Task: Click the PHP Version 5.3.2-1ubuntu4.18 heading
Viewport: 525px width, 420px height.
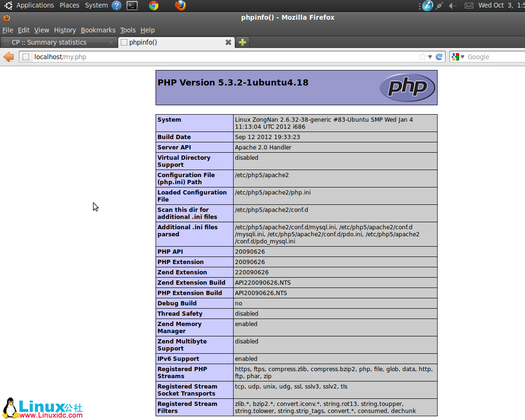Action: tap(233, 82)
